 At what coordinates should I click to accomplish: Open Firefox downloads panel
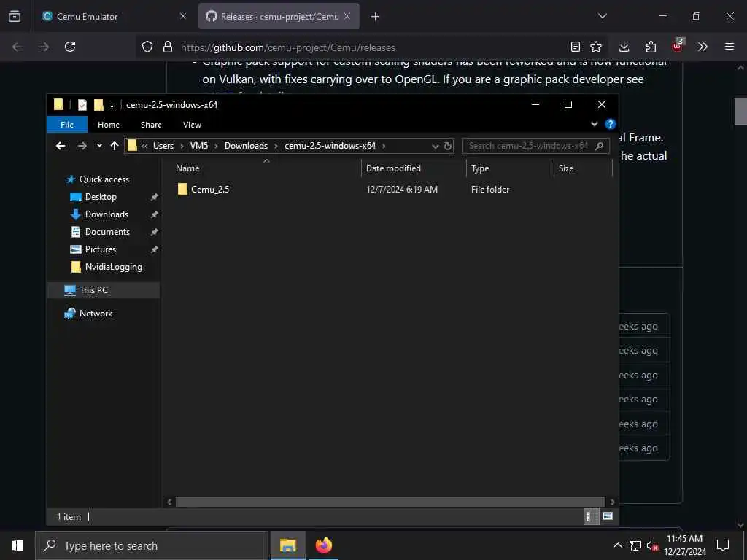click(624, 47)
